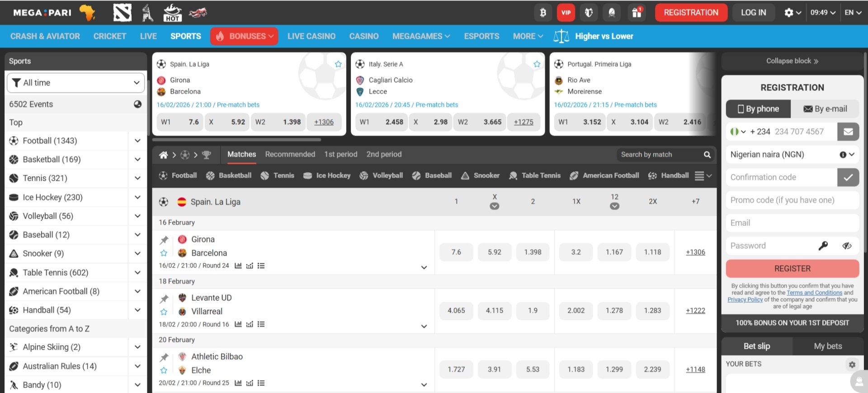Click the LOG IN button
Image resolution: width=868 pixels, height=393 pixels.
[x=753, y=13]
